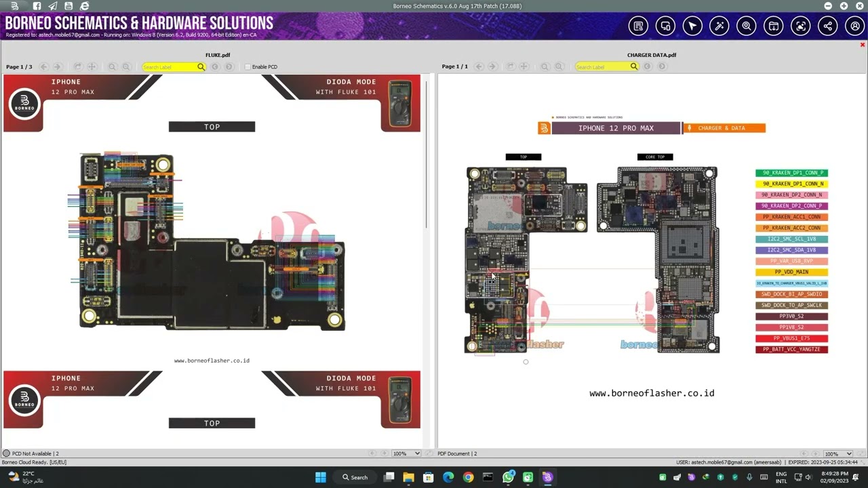Viewport: 868px width, 488px height.
Task: Select the CHARGER DATA.pdf document title
Action: click(x=652, y=55)
